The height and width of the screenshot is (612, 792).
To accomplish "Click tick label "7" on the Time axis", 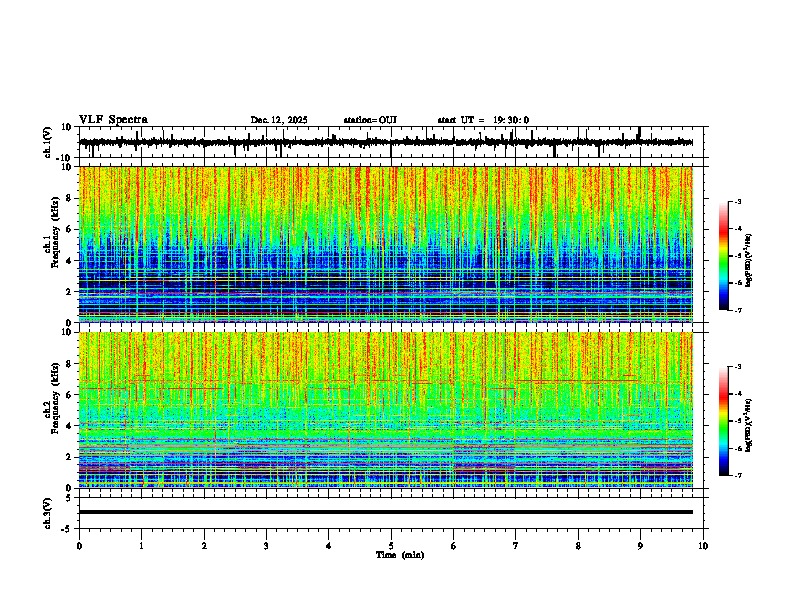I will click(516, 546).
